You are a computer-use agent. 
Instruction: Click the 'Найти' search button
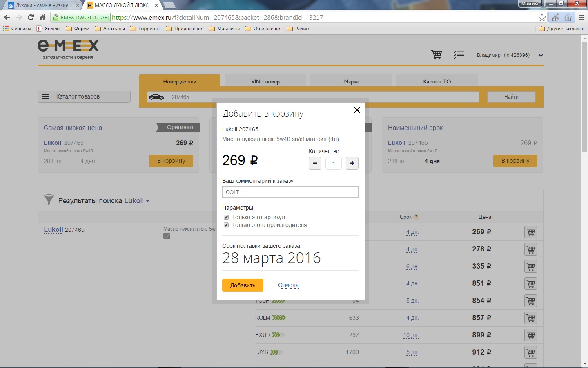(511, 97)
